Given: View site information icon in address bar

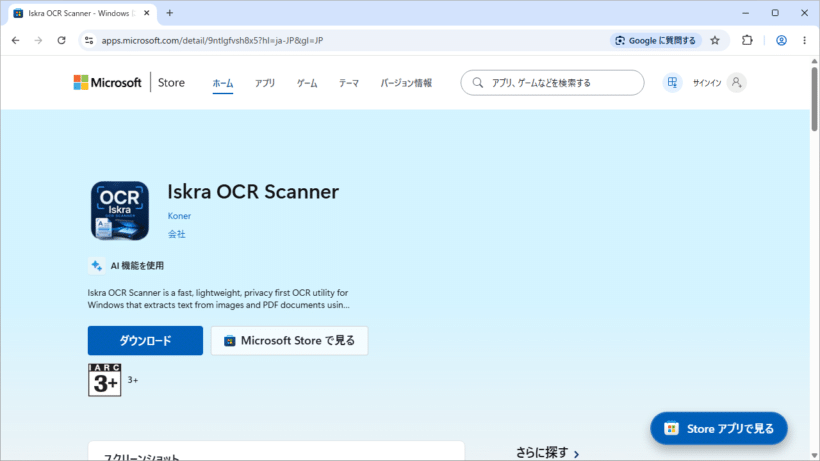Looking at the screenshot, I should click(89, 40).
